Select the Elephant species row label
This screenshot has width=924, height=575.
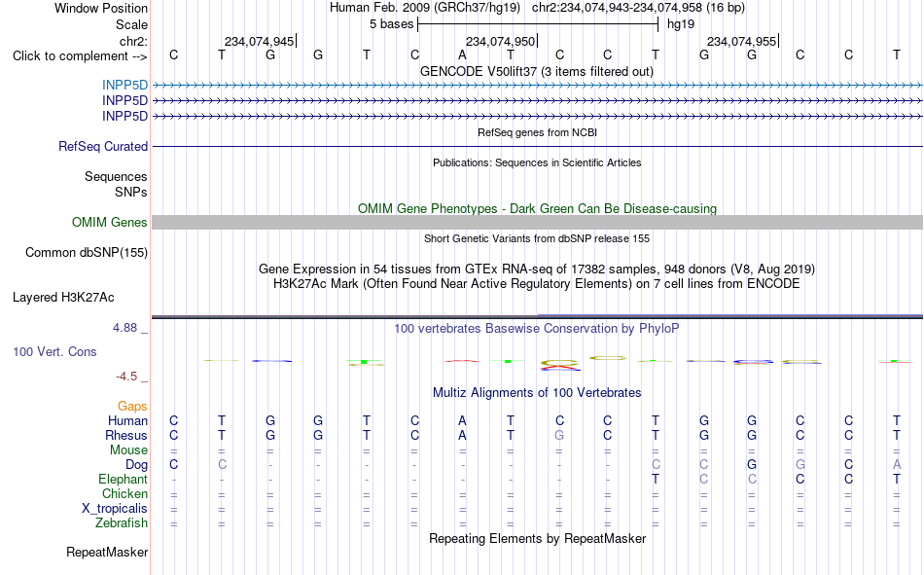[x=123, y=479]
